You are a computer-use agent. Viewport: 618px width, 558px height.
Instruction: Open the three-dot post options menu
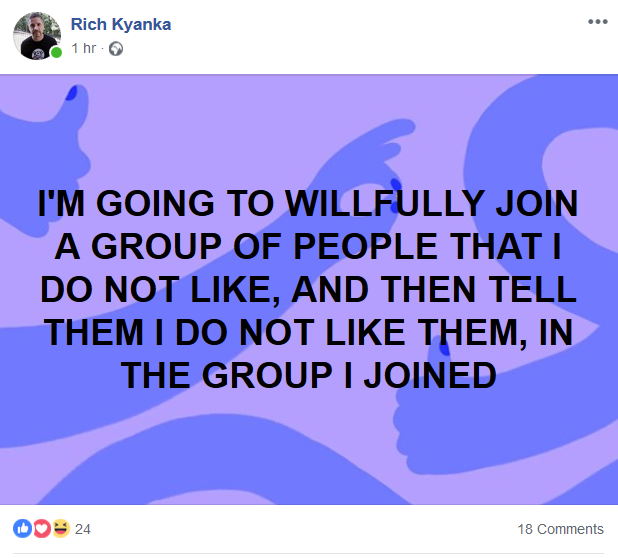pyautogui.click(x=598, y=22)
